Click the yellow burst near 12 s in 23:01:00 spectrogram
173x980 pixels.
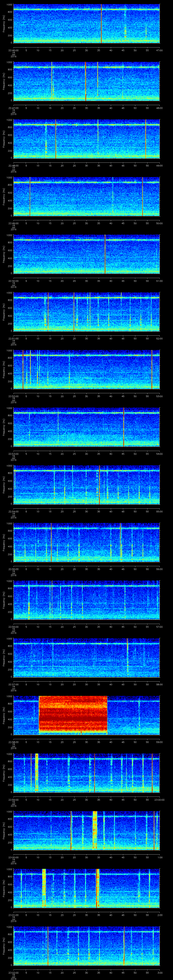click(x=44, y=888)
